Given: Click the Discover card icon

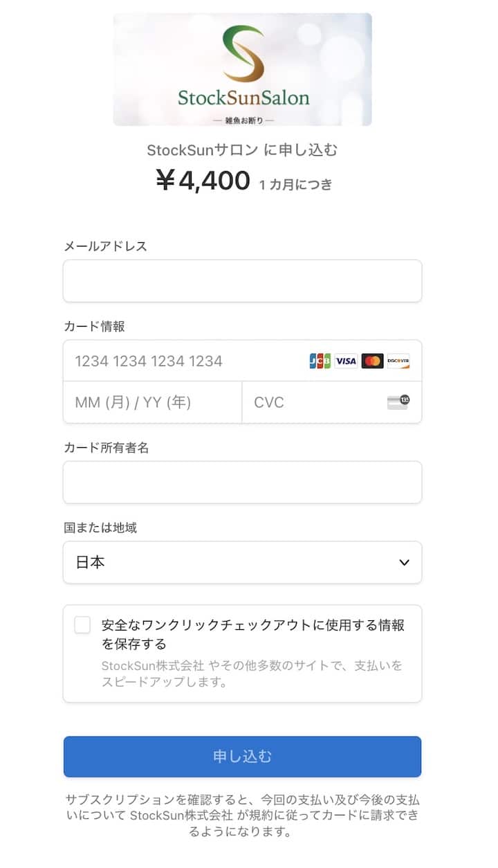Looking at the screenshot, I should pyautogui.click(x=398, y=361).
